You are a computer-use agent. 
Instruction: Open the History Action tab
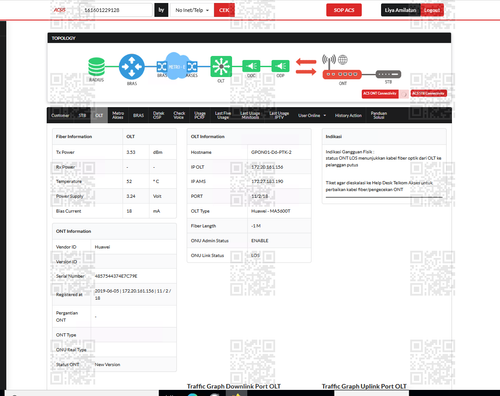click(348, 115)
